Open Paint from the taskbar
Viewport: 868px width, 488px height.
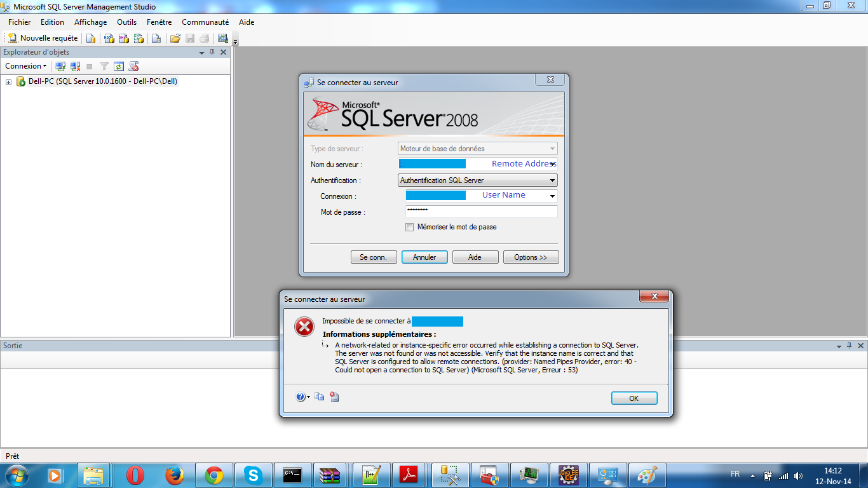click(647, 475)
